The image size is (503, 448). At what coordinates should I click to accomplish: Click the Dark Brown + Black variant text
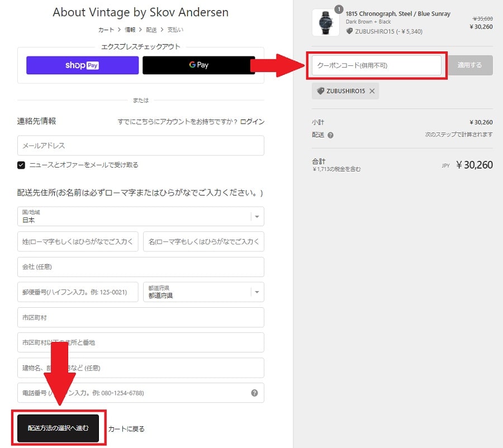pyautogui.click(x=368, y=22)
